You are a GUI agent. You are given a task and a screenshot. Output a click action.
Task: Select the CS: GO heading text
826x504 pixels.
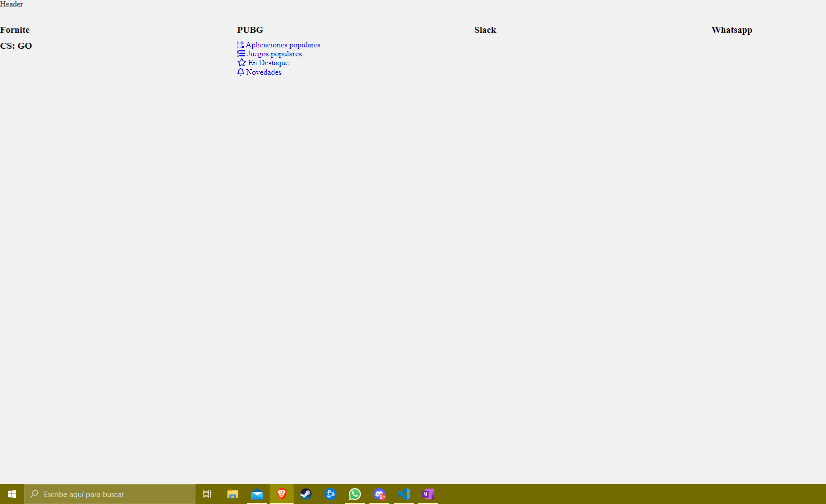(x=16, y=46)
